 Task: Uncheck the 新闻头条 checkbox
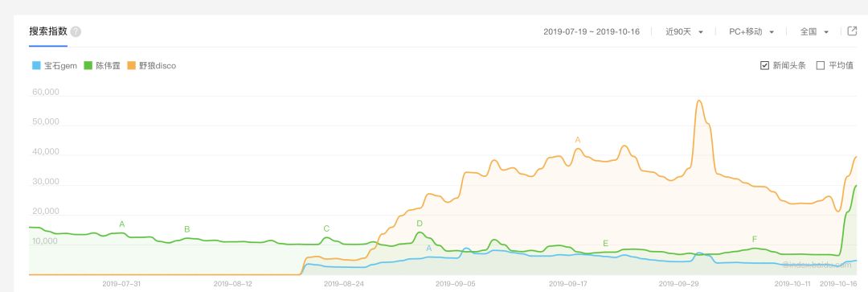tap(764, 65)
